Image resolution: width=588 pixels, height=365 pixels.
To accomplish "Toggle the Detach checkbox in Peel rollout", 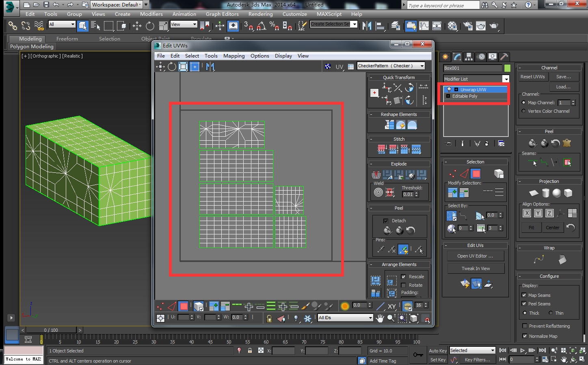I will coord(386,221).
